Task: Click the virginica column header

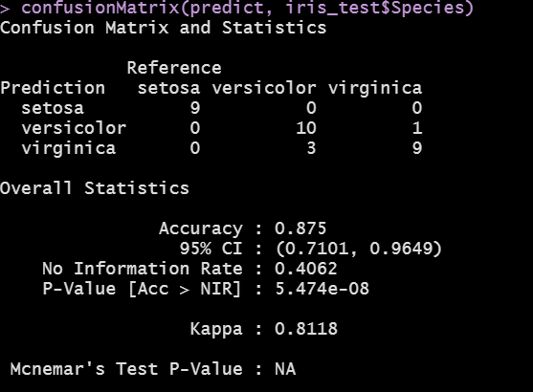Action: tap(375, 88)
